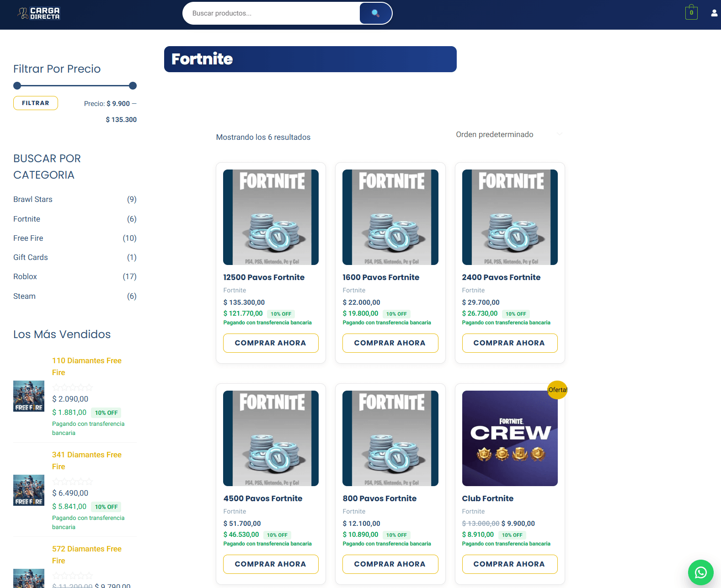Screen dimensions: 721x588
Task: Buy Club Fortnite with Comprar Ahora
Action: (510, 564)
